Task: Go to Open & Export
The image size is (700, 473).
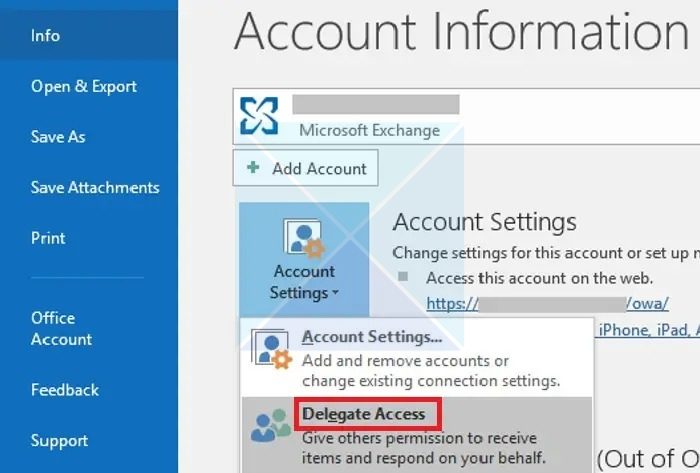Action: [83, 86]
